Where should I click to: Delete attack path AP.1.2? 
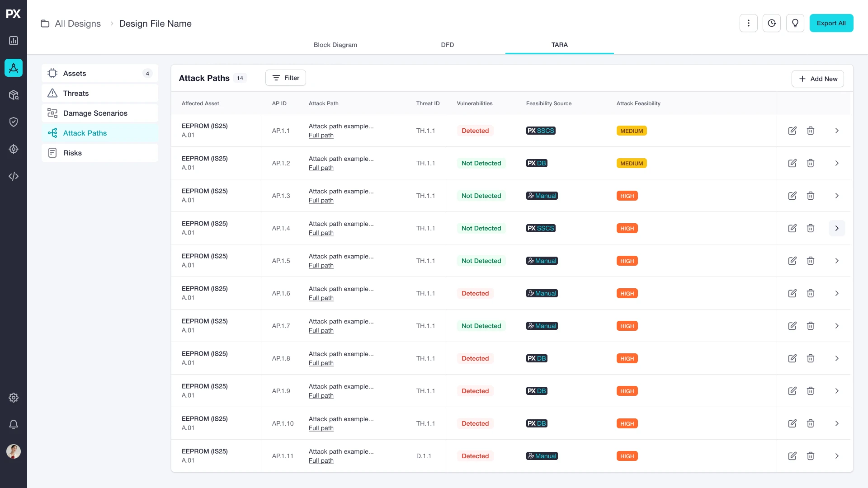point(811,163)
